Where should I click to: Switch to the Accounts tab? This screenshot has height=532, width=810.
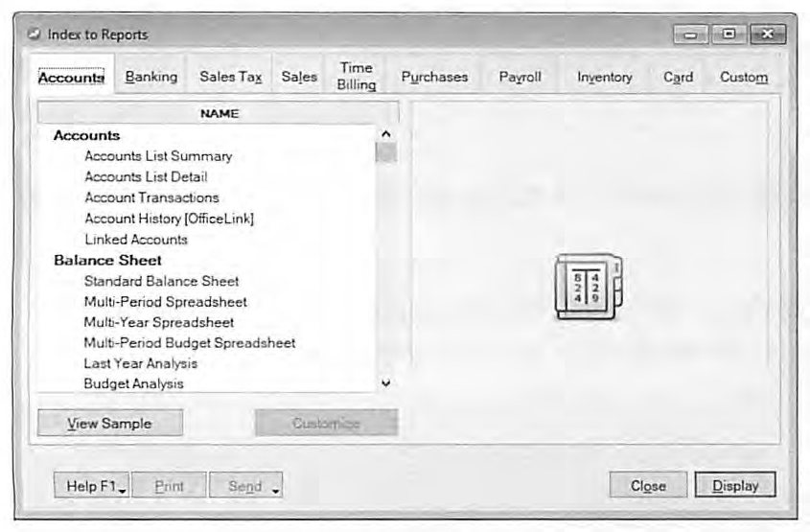tap(71, 77)
